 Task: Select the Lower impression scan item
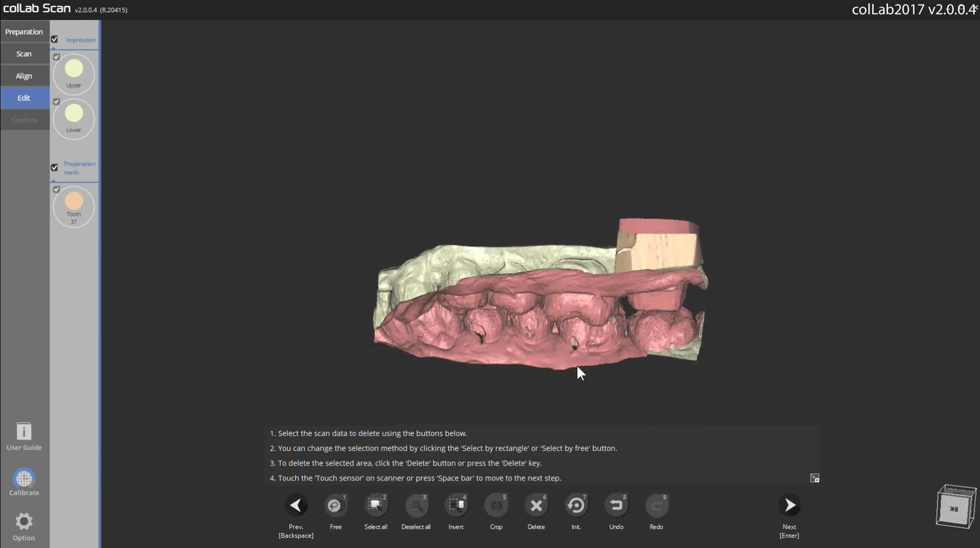[74, 119]
